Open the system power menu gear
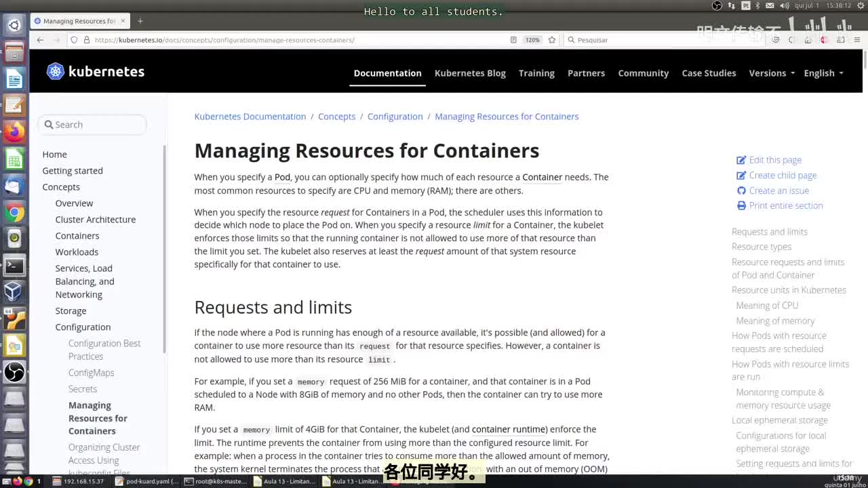Image resolution: width=868 pixels, height=488 pixels. pyautogui.click(x=859, y=5)
